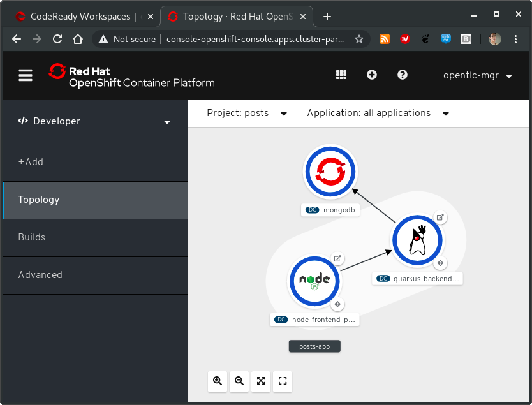Open Builds in the sidebar

94,237
